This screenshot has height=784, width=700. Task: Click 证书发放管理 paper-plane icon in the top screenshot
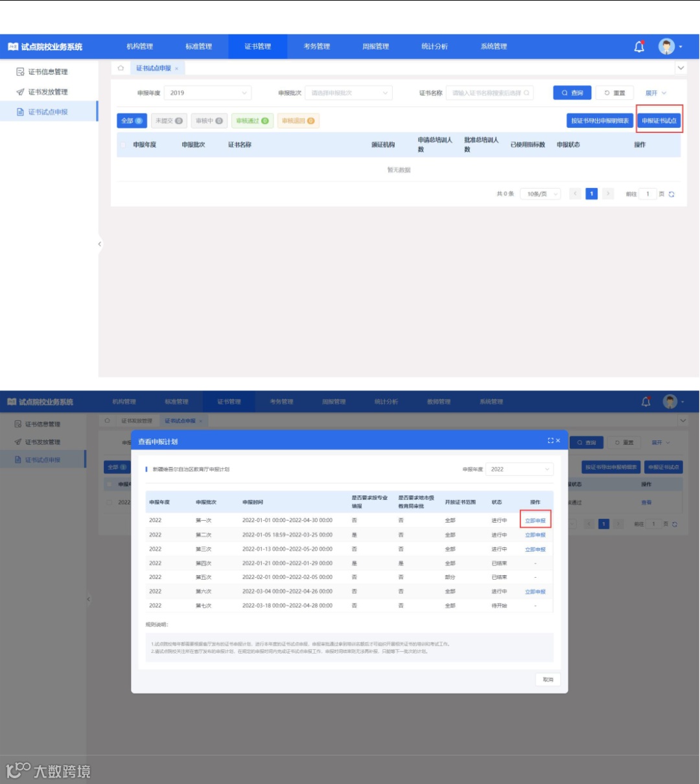(20, 92)
